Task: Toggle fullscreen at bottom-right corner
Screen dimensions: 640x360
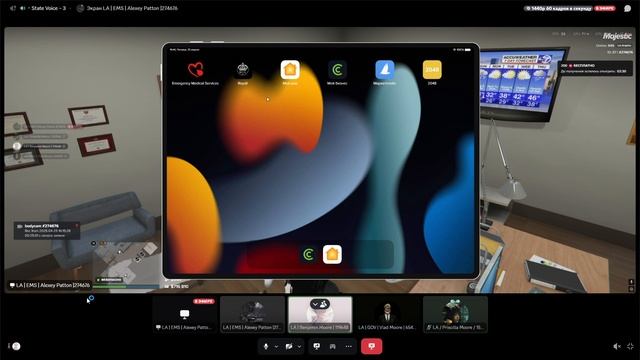Action: click(x=630, y=347)
